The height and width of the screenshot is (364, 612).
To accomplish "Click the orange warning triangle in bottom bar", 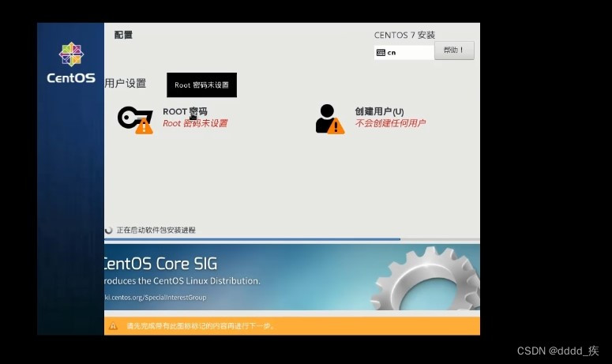I will (113, 326).
